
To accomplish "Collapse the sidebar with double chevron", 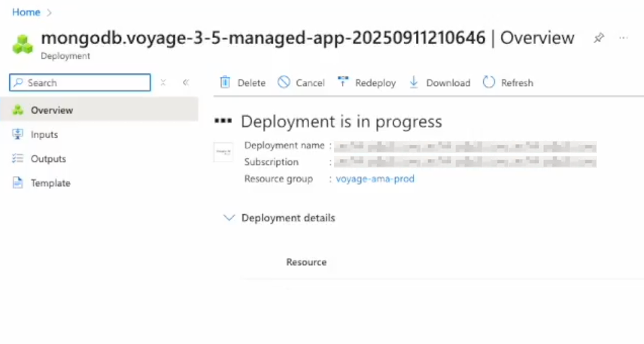I will (x=186, y=83).
